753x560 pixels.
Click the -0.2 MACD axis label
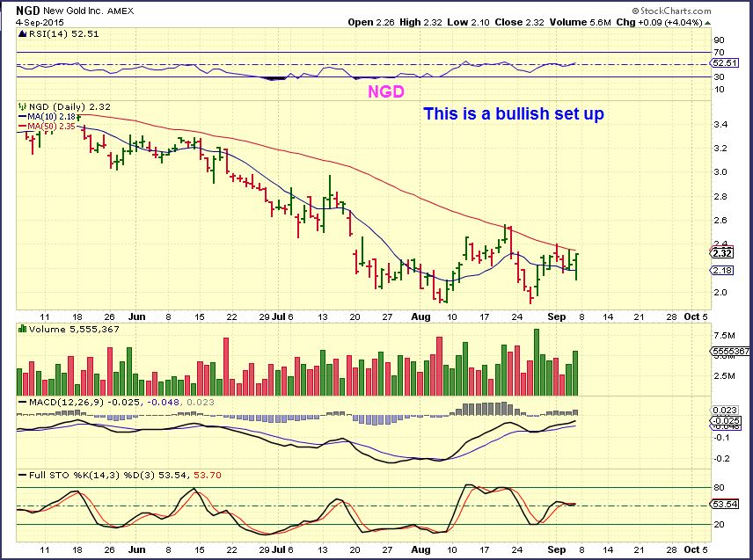click(x=721, y=459)
